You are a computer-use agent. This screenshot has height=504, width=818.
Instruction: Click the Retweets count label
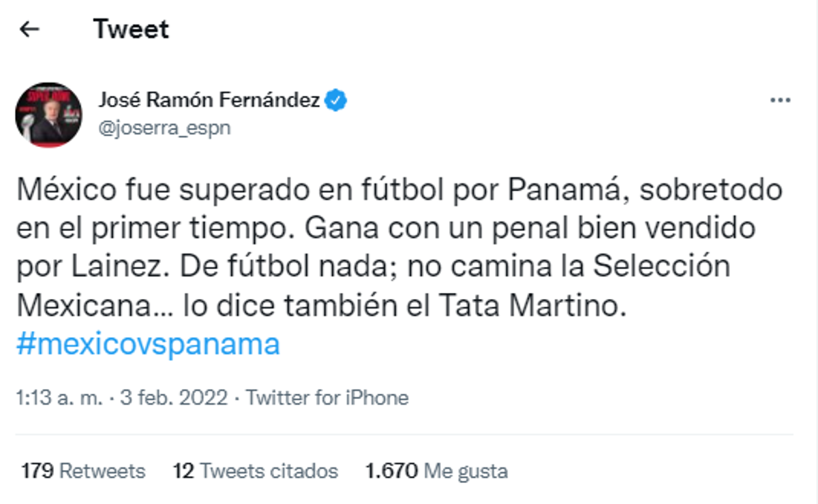click(101, 471)
